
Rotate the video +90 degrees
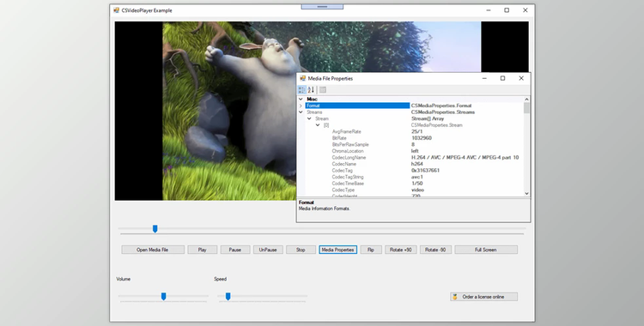(x=400, y=250)
